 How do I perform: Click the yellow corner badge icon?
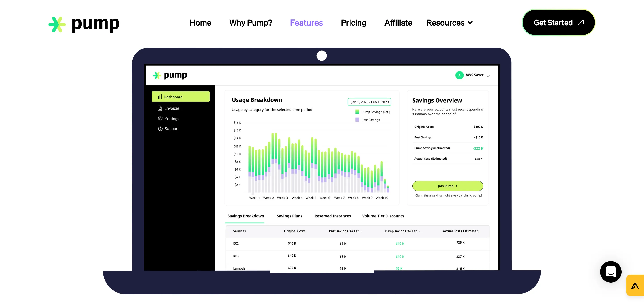click(x=635, y=285)
